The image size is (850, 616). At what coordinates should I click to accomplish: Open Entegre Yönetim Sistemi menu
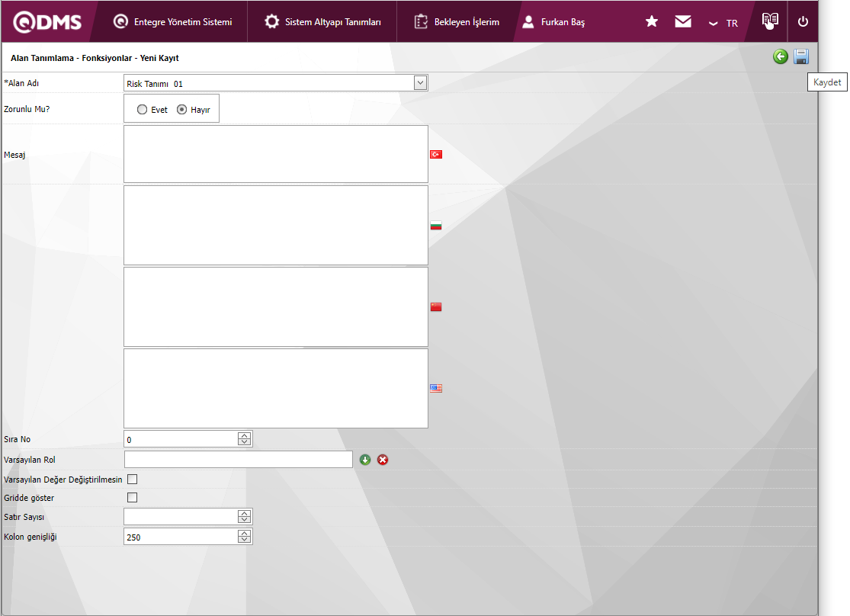coord(172,22)
